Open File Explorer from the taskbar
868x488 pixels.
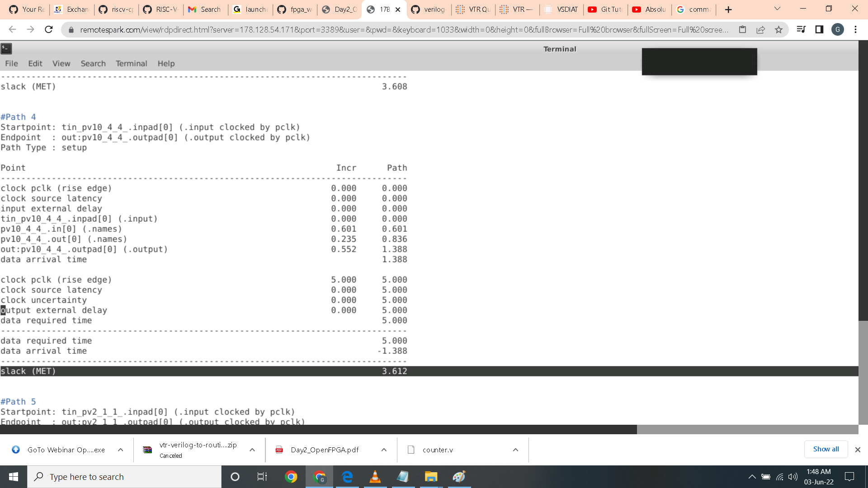[431, 477]
